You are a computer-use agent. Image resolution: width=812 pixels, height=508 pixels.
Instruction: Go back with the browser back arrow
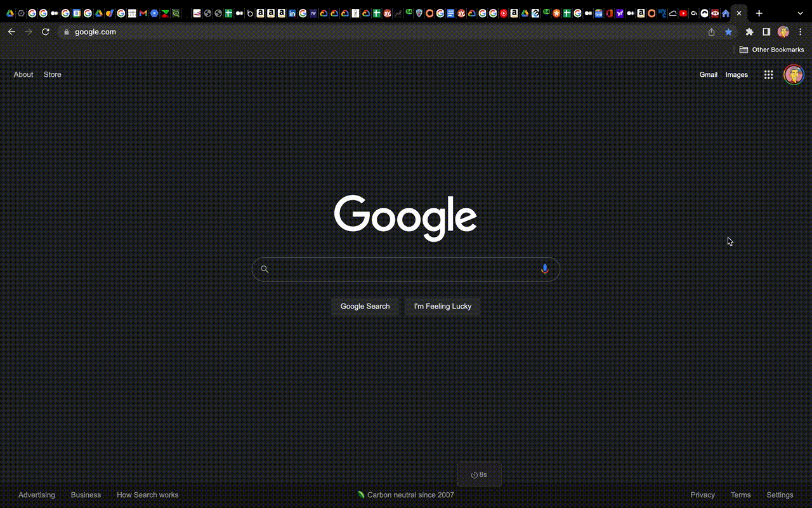11,32
